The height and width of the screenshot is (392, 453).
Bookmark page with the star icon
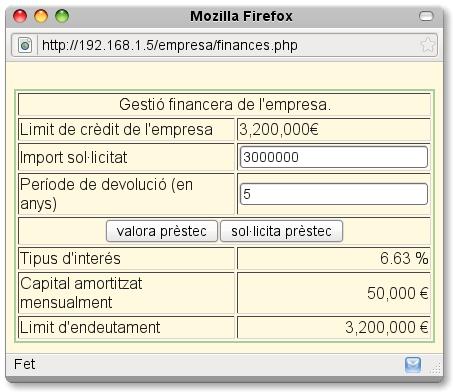click(427, 45)
